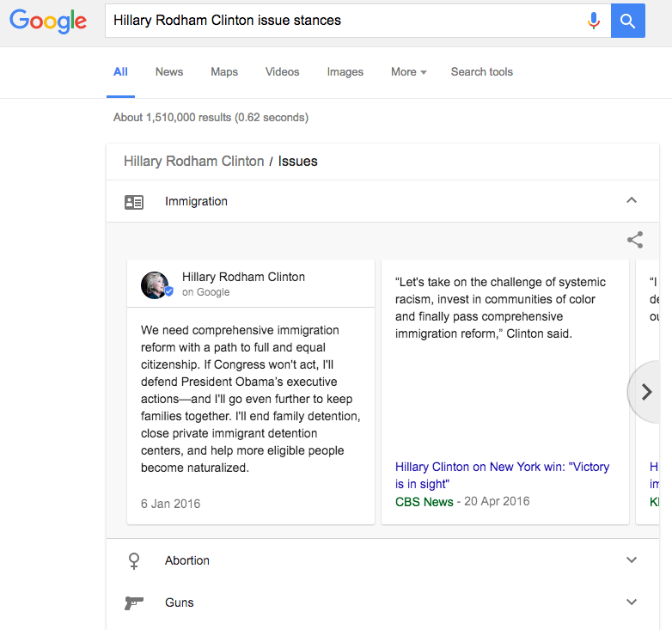Click Hillary Rodham Clinton name on card

click(x=243, y=277)
